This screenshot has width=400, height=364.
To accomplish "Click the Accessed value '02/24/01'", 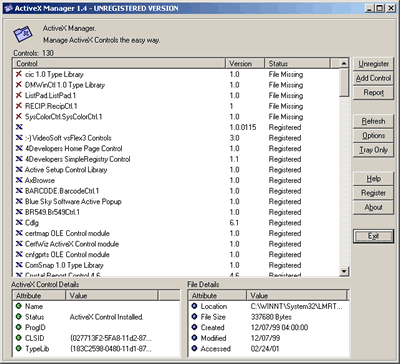I will coord(265,349).
